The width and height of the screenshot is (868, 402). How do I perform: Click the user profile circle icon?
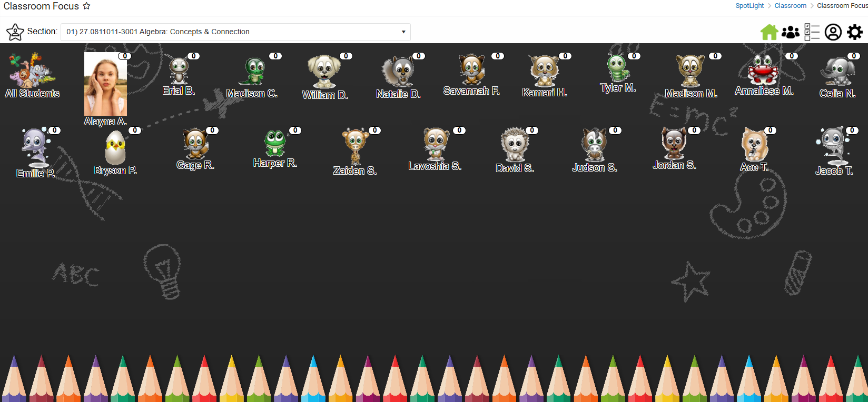coord(833,32)
